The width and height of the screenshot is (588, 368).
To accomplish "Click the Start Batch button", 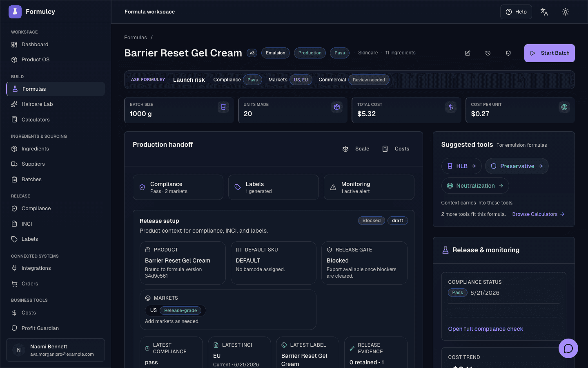I will click(550, 53).
